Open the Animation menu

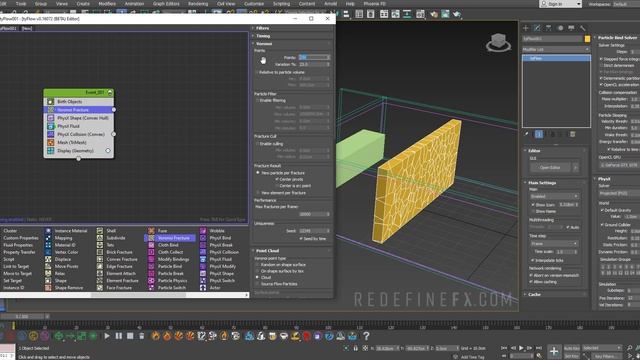pyautogui.click(x=134, y=4)
